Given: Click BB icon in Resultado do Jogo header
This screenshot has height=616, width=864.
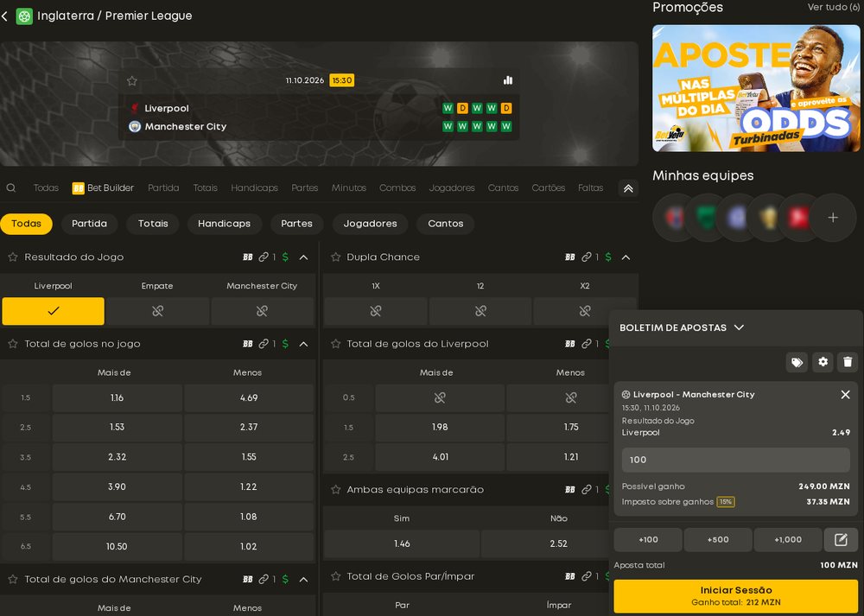Looking at the screenshot, I should 248,257.
